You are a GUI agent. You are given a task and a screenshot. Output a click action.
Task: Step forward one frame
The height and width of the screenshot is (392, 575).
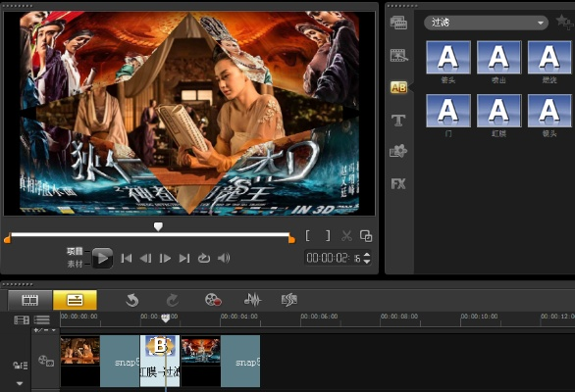click(165, 259)
